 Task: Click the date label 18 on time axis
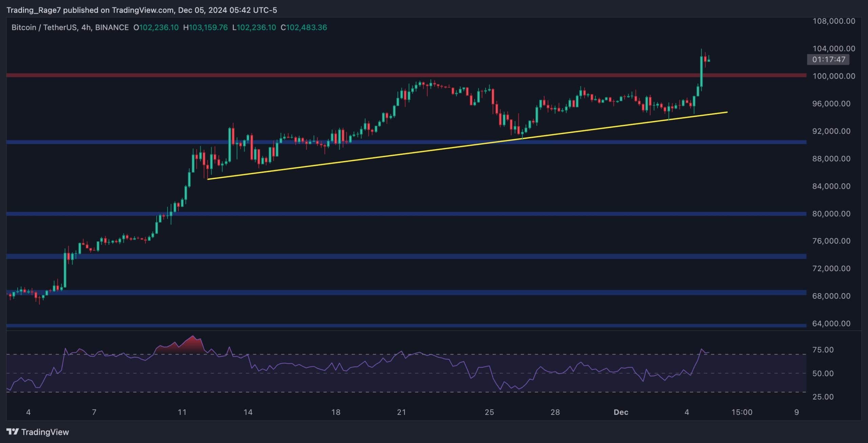pos(336,412)
